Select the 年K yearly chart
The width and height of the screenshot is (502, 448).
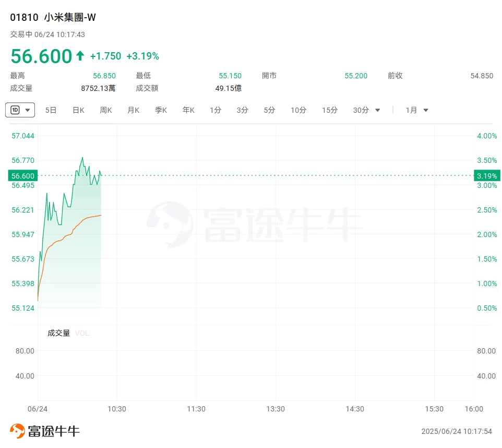[188, 110]
